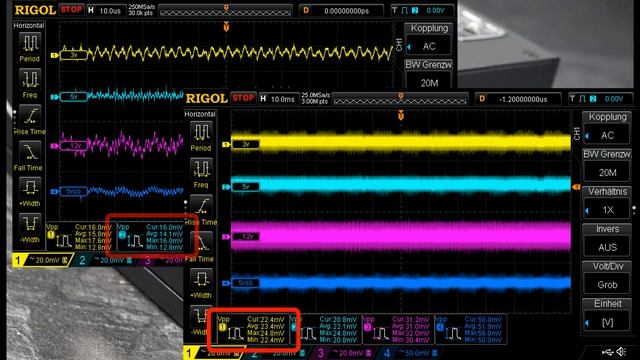Click the H 10.0ms timebase in front scope
This screenshot has height=360, width=640.
(278, 99)
